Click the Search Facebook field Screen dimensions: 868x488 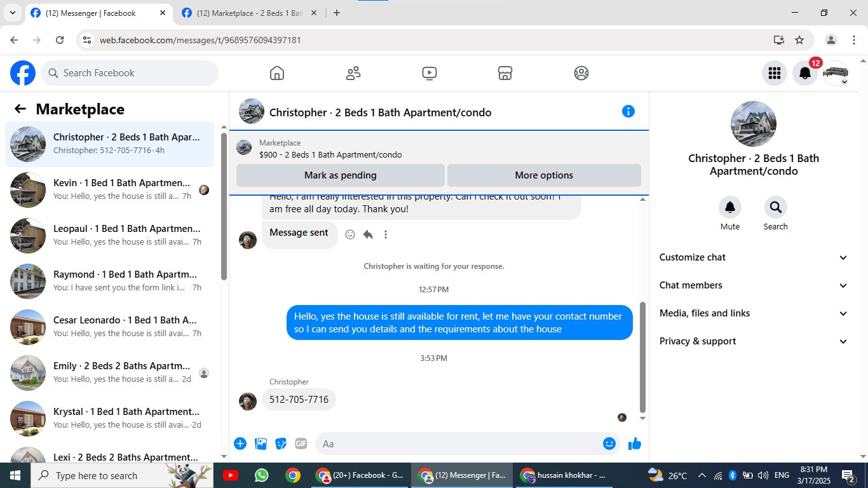[130, 73]
